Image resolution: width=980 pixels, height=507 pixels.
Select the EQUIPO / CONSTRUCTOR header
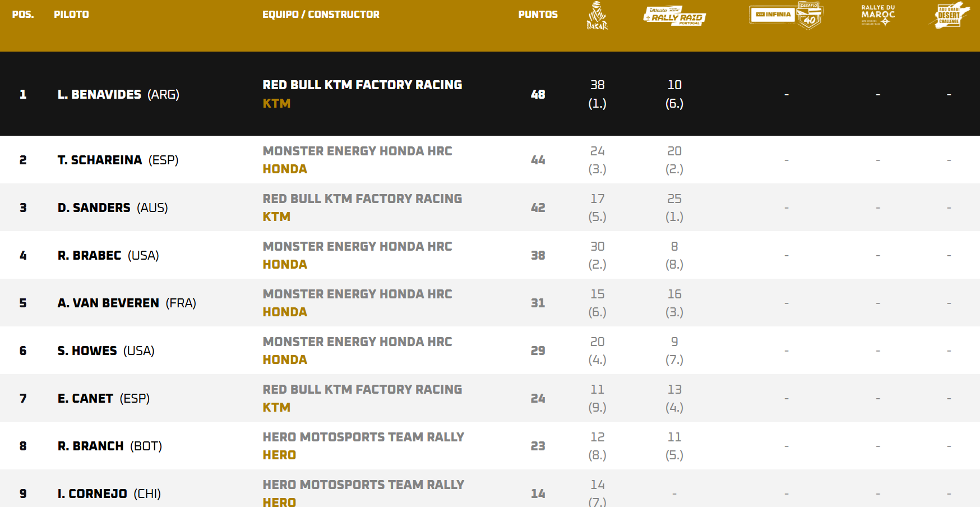(321, 15)
